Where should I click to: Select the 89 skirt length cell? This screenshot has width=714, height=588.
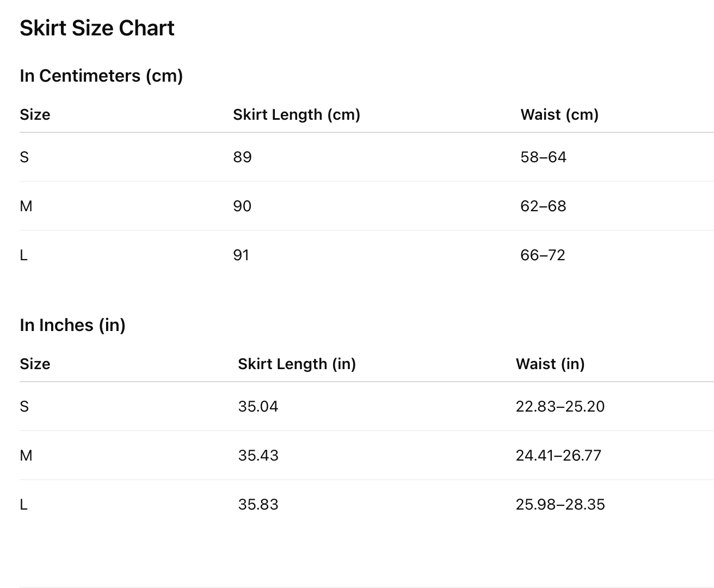[242, 157]
